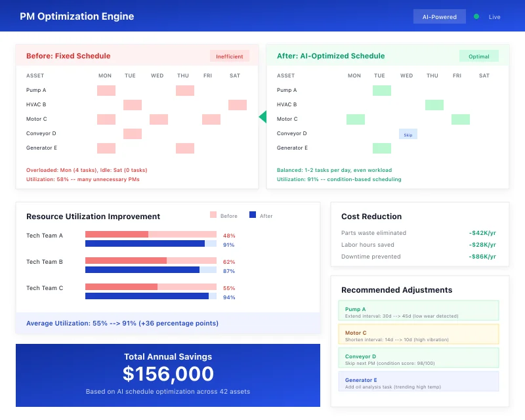Viewport: 525px width, 420px height.
Task: Click the green Live status dot
Action: coord(476,16)
